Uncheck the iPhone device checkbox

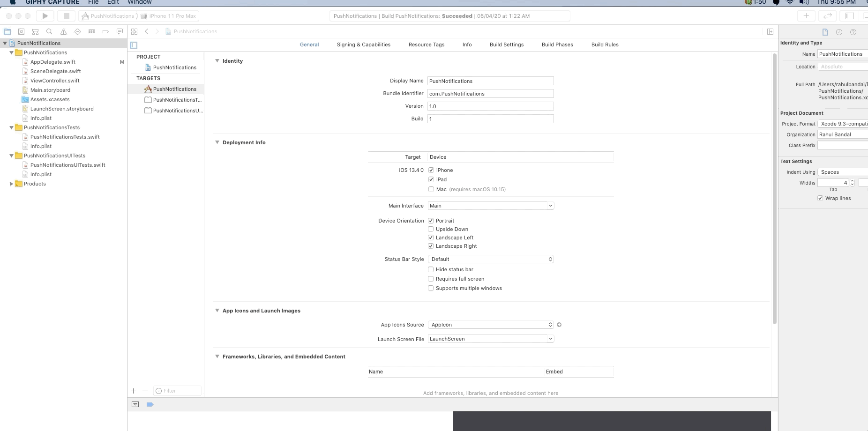tap(431, 170)
